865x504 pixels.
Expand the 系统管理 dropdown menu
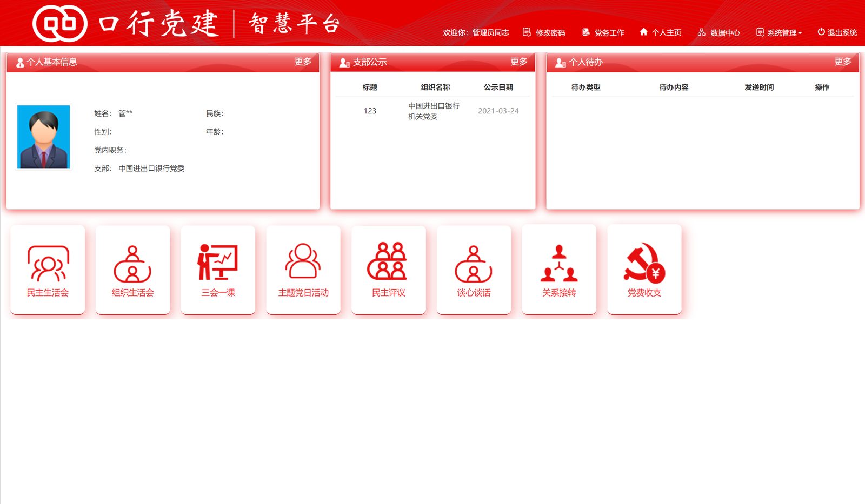[x=779, y=32]
